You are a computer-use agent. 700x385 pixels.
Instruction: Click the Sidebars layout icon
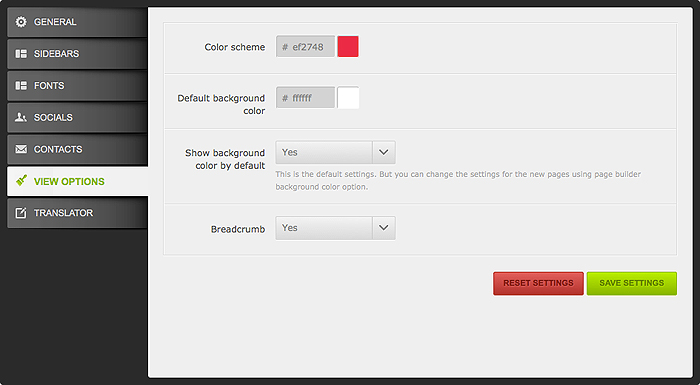click(x=21, y=54)
